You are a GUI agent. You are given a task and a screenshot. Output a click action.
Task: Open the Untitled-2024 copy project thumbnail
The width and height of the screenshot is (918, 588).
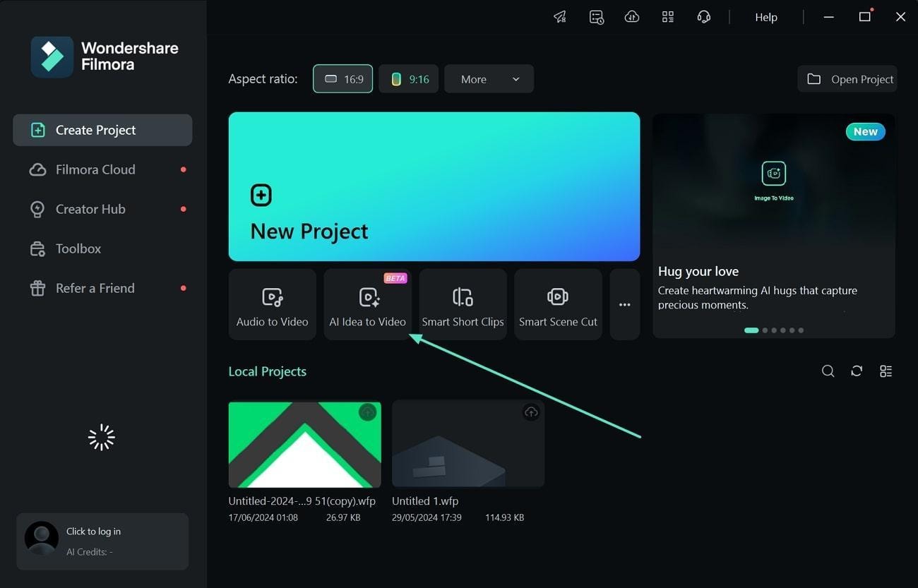click(305, 445)
